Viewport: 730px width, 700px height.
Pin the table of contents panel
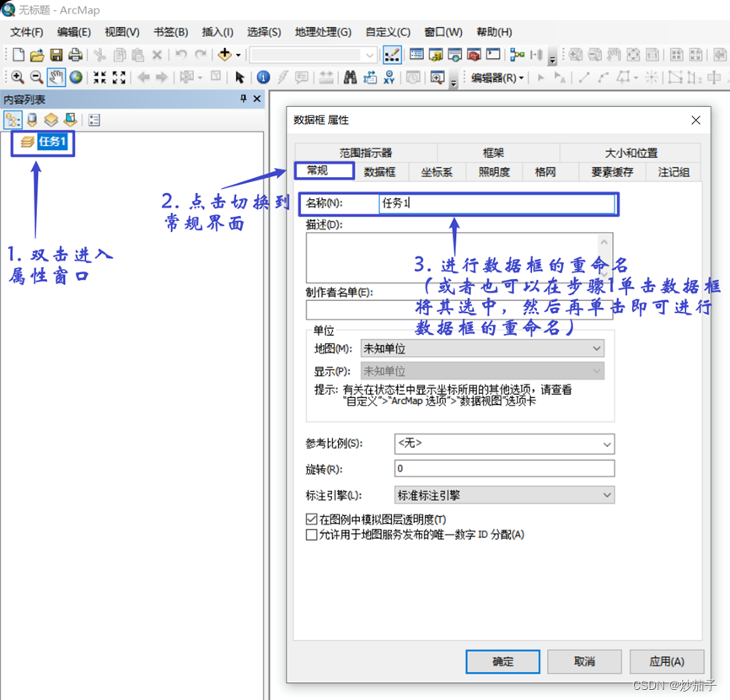point(243,99)
